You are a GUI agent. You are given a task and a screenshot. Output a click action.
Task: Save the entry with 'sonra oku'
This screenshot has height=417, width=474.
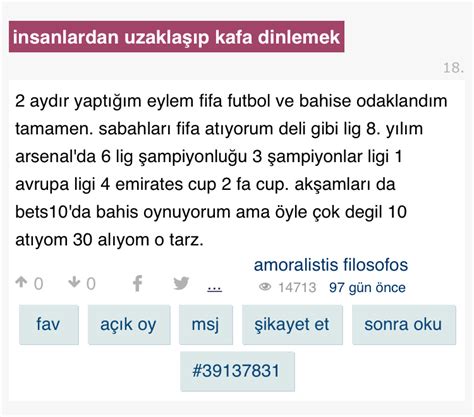tap(404, 324)
